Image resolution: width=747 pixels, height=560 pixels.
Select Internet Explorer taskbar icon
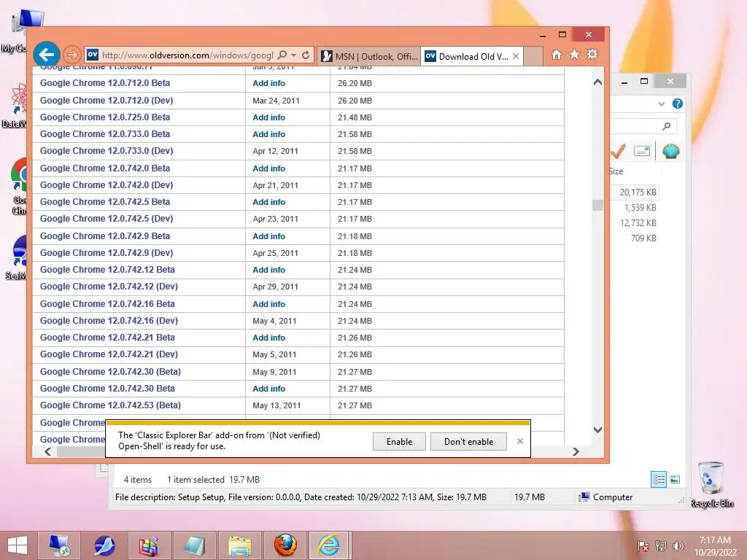(x=330, y=545)
